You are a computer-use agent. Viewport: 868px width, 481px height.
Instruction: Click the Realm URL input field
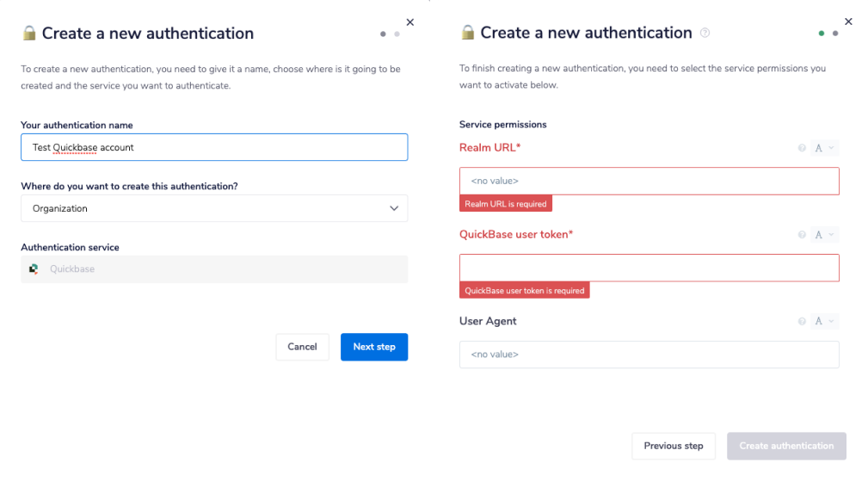[649, 182]
